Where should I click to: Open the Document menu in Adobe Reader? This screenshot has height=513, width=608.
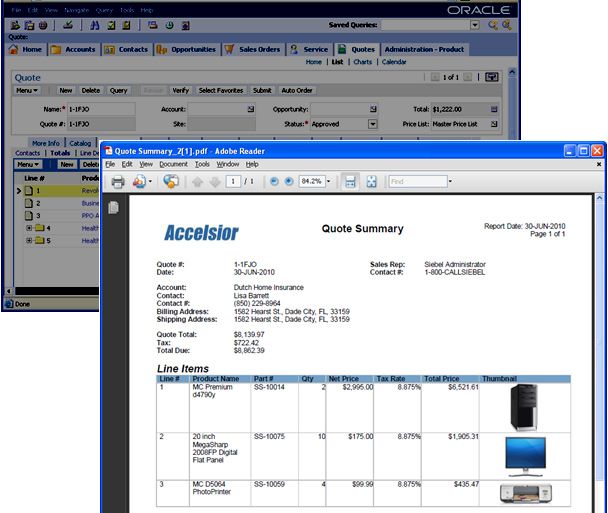173,164
